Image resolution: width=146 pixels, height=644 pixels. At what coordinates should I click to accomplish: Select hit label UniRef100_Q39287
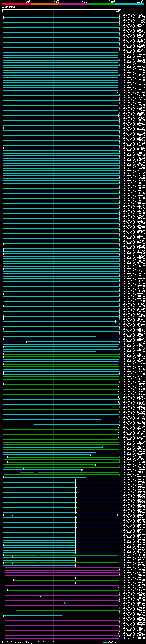point(134,196)
